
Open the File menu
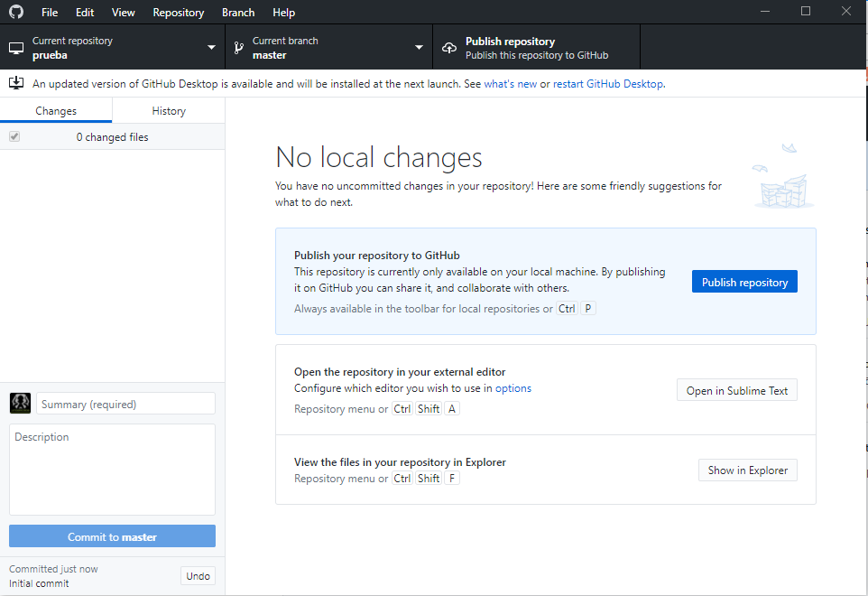tap(50, 12)
